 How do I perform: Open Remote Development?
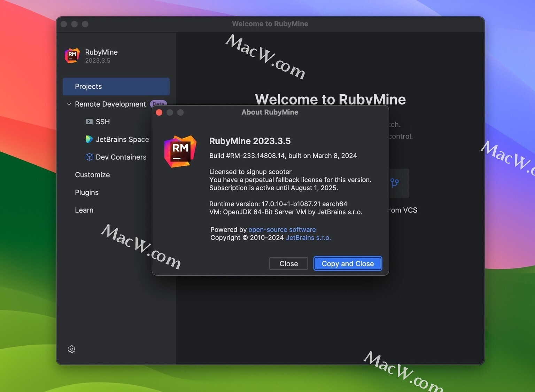110,104
